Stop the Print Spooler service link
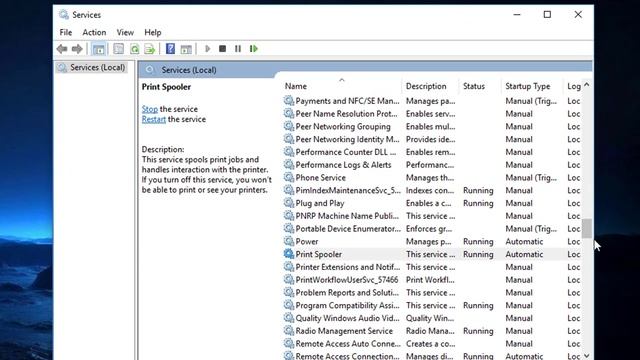 149,109
